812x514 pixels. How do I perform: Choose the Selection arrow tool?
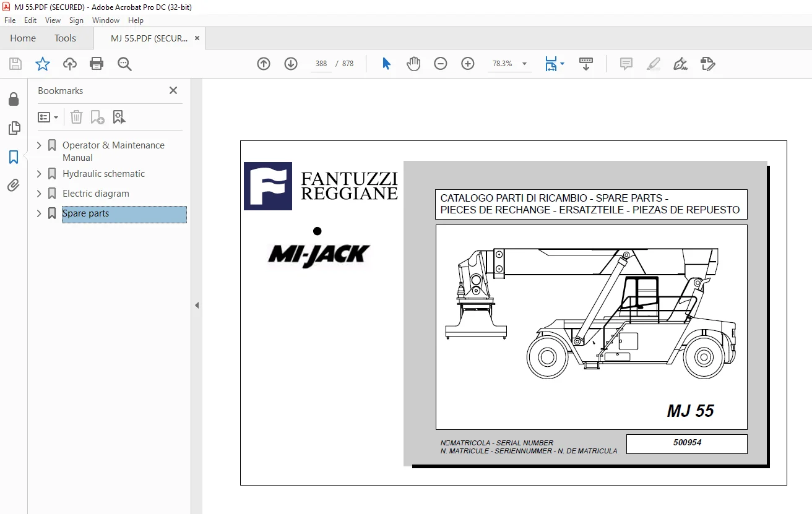(x=387, y=64)
